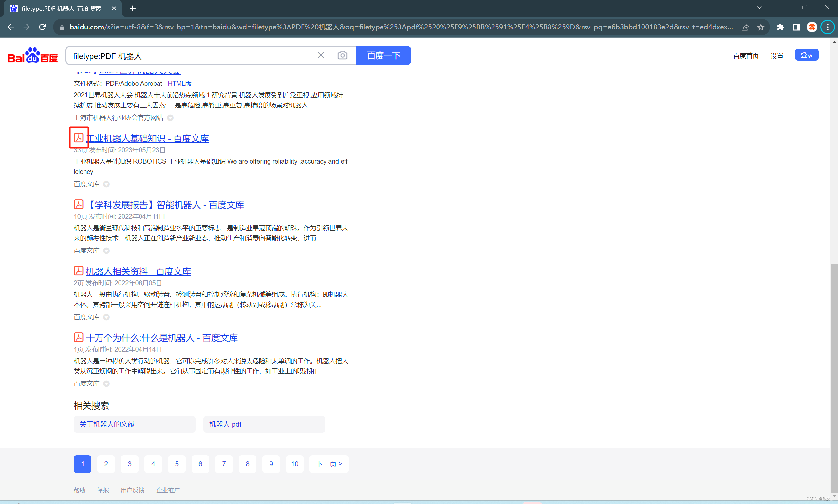
Task: Expand 百度文库 source menu under 十万个为什么 result
Action: [x=106, y=384]
